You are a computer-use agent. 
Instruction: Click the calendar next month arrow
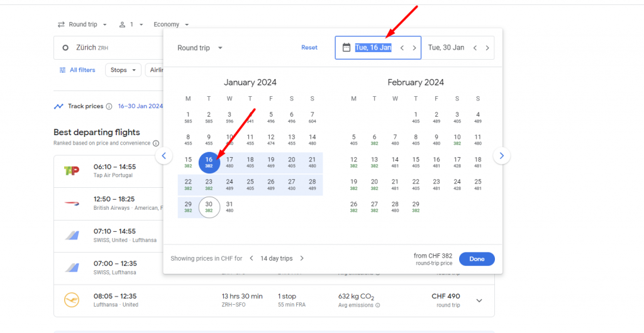(x=501, y=156)
